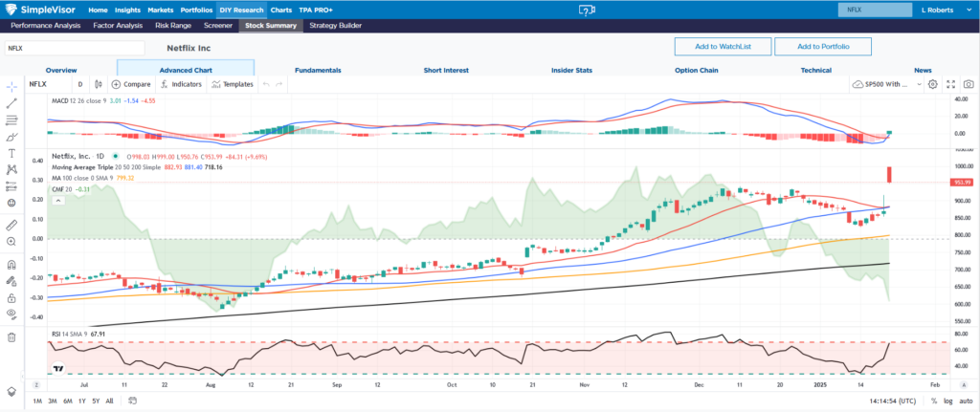Viewport: 980px width, 412px height.
Task: Open the go to date icon
Action: (x=132, y=401)
